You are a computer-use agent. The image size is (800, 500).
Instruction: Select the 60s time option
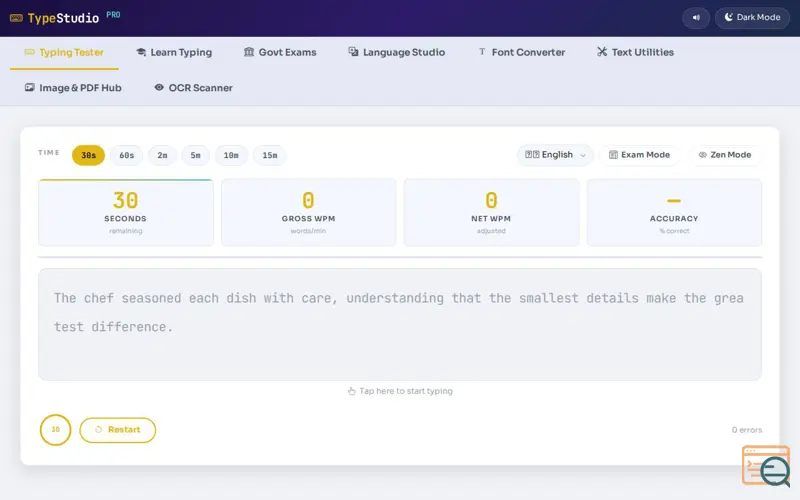point(127,155)
